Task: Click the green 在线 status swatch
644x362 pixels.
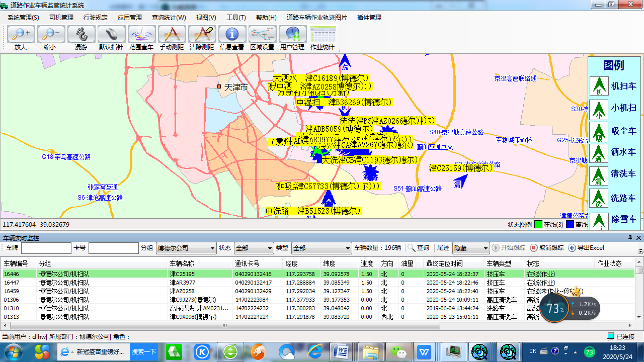Action: click(x=538, y=225)
